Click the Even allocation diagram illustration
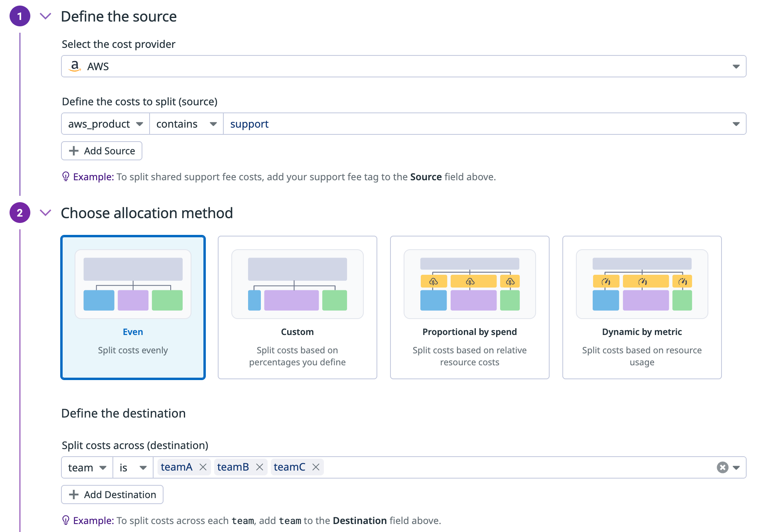This screenshot has width=757, height=532. coord(133,284)
